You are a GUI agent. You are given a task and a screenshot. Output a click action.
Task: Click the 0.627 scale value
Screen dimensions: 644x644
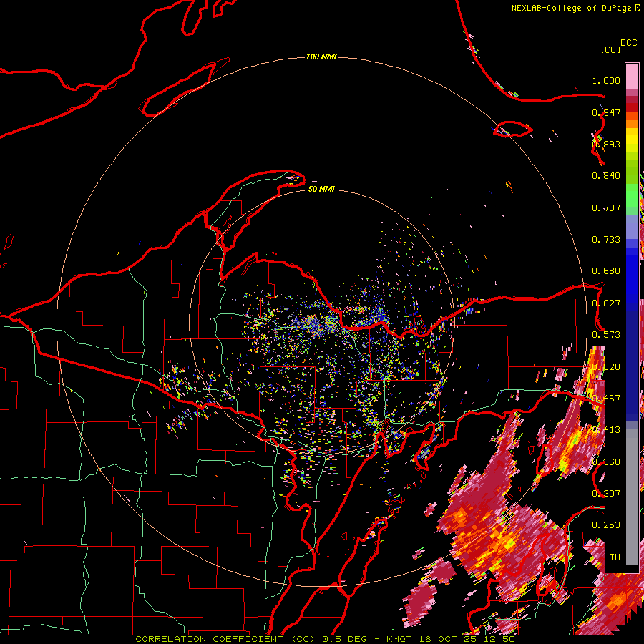click(606, 303)
